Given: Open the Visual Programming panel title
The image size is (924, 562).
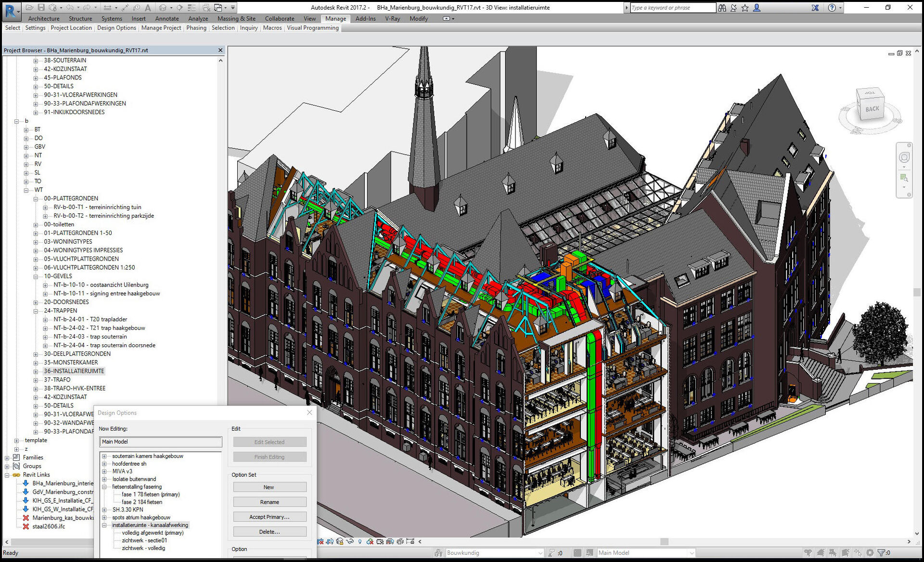Looking at the screenshot, I should pos(313,28).
